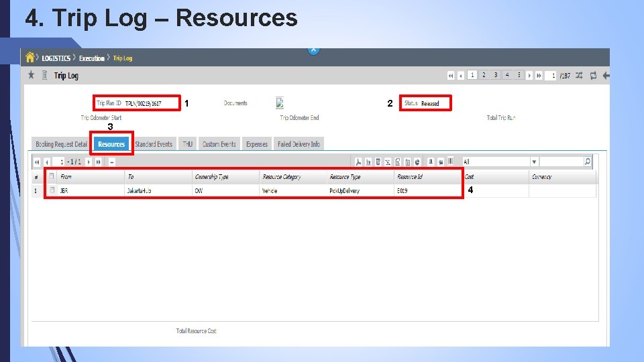Go to page 2 in top pager
This screenshot has height=362, width=644.
tap(484, 75)
